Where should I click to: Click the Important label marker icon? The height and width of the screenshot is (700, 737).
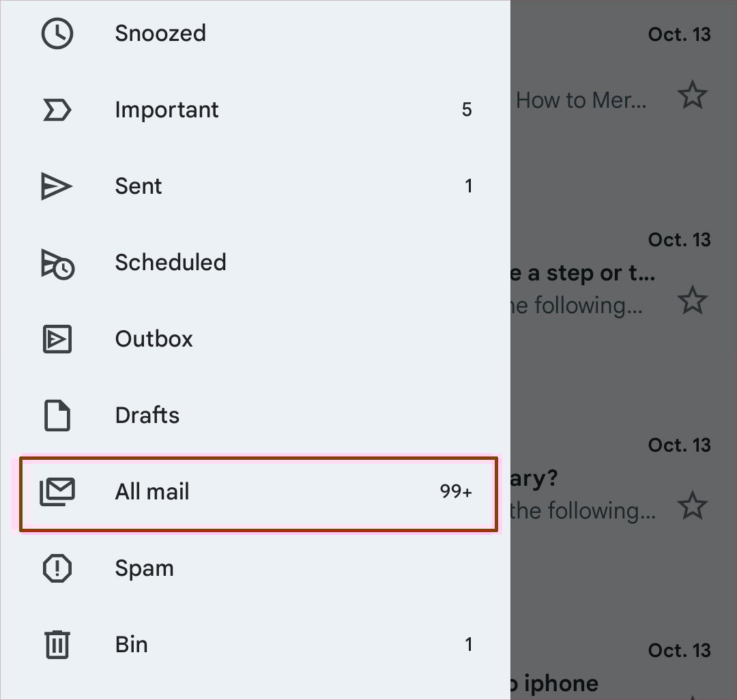click(57, 110)
